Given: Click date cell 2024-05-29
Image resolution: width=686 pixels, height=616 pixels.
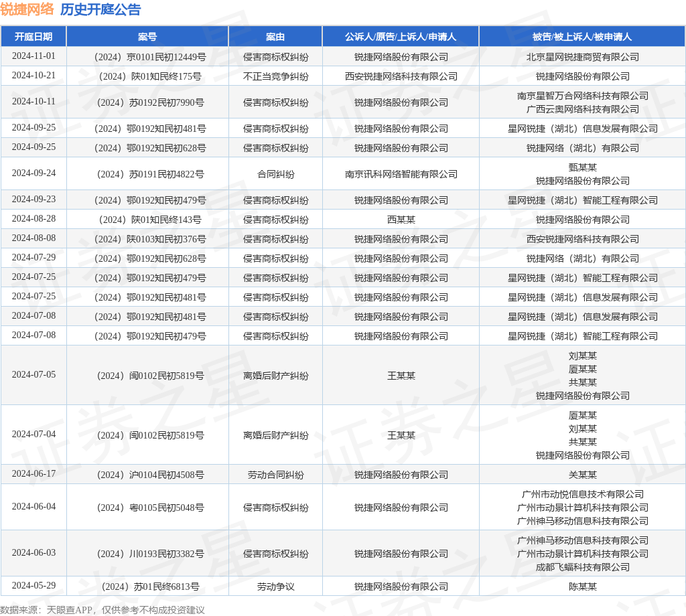Looking at the screenshot, I should (x=33, y=585).
